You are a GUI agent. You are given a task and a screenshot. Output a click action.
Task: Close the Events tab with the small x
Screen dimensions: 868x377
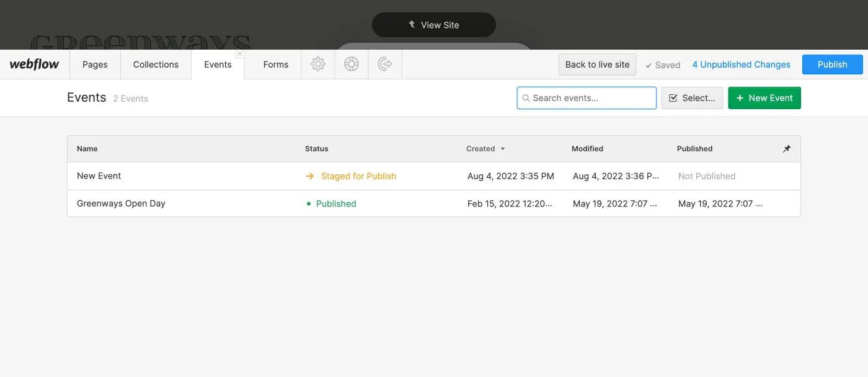tap(240, 54)
